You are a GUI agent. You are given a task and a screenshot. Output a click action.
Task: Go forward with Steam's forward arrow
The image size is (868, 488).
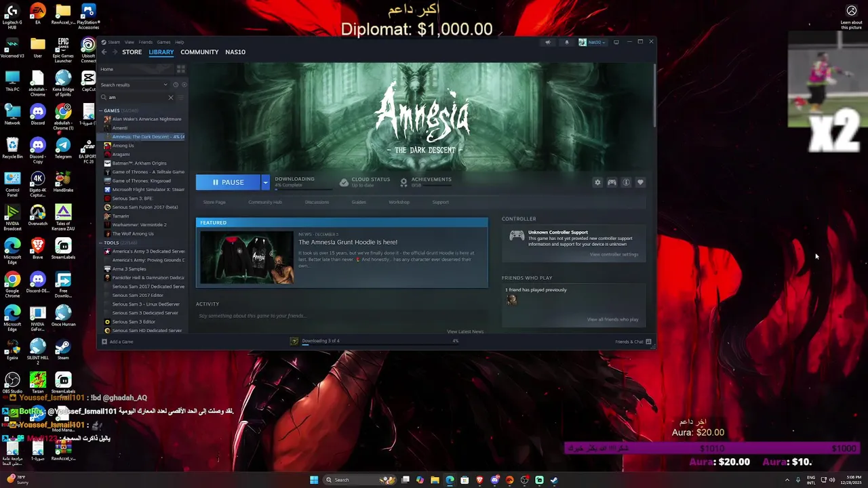(x=115, y=52)
